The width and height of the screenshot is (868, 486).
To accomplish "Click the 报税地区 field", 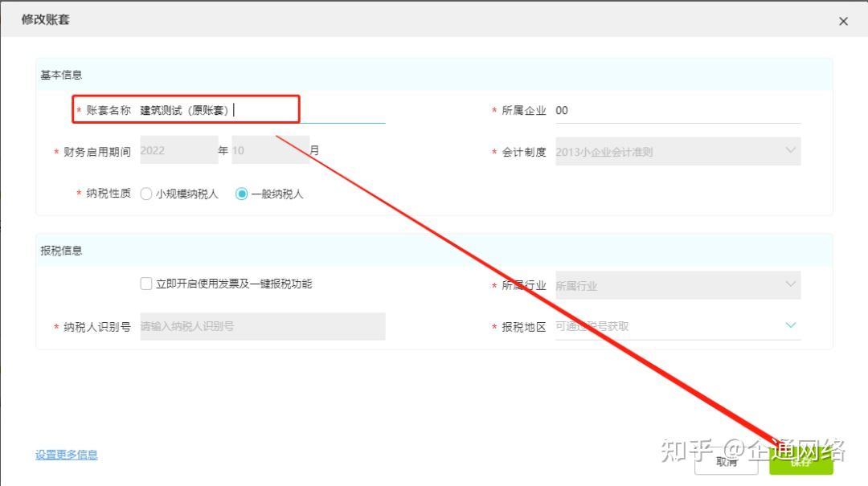I will click(x=678, y=326).
